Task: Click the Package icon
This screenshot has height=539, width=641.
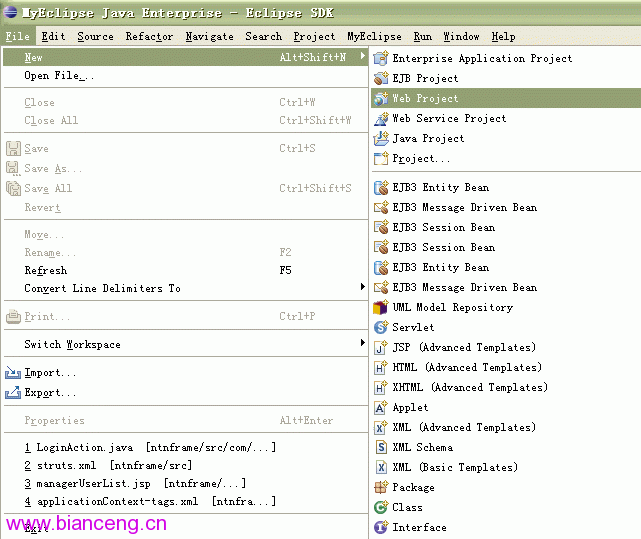Action: [x=381, y=487]
